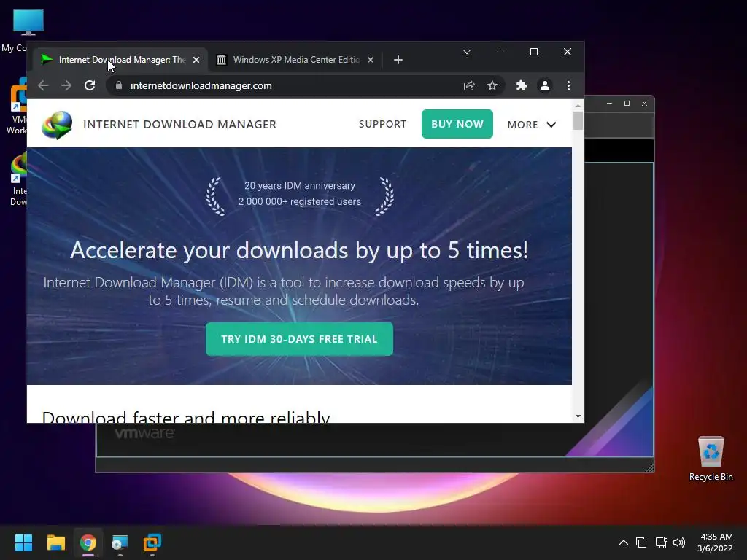The width and height of the screenshot is (747, 560).
Task: Minimize the background VMware window
Action: 609,103
